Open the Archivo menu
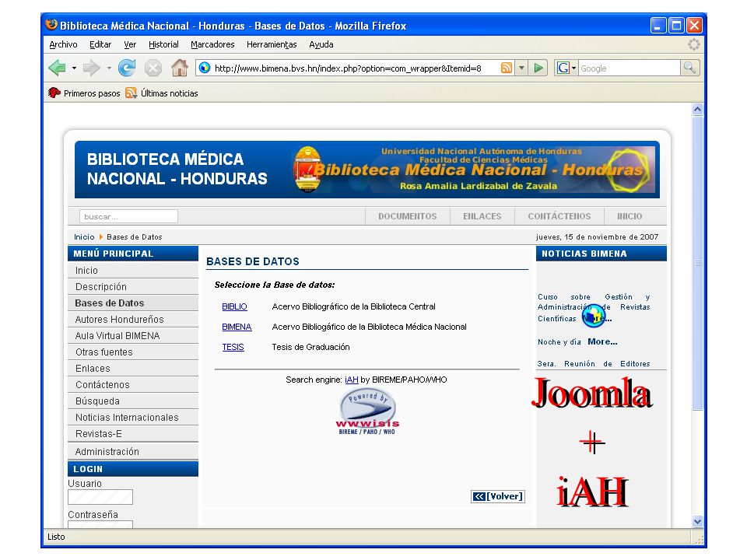The height and width of the screenshot is (560, 747). pyautogui.click(x=63, y=44)
